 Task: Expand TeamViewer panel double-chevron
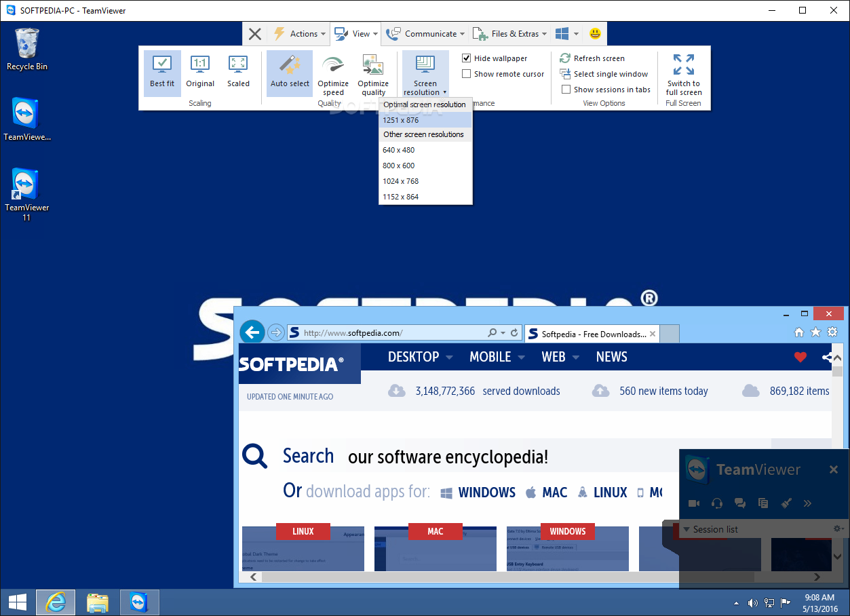coord(807,503)
